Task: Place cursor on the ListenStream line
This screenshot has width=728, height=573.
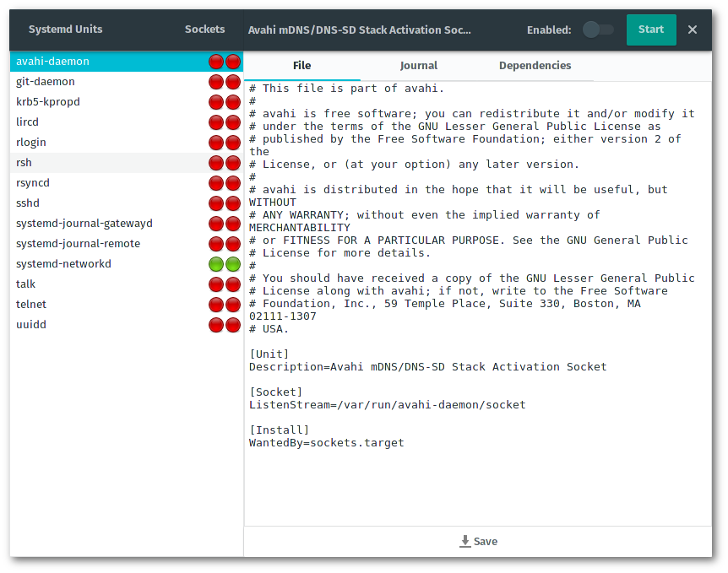Action: tap(387, 405)
